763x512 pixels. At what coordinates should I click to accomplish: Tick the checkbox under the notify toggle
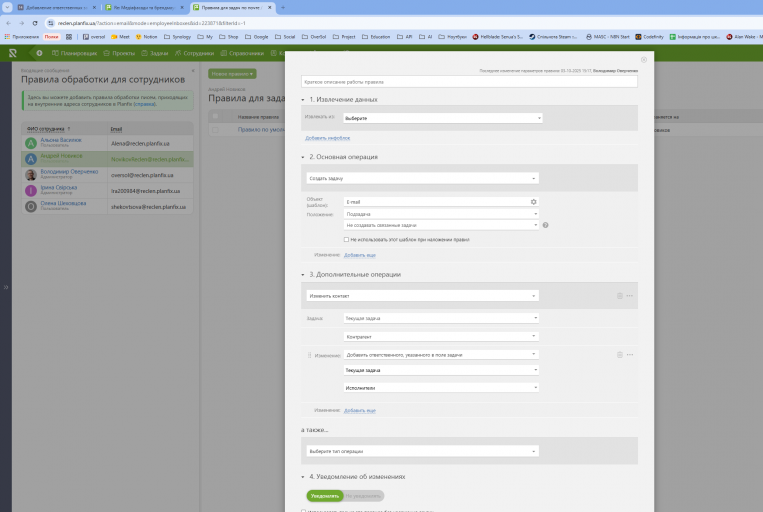[303, 511]
